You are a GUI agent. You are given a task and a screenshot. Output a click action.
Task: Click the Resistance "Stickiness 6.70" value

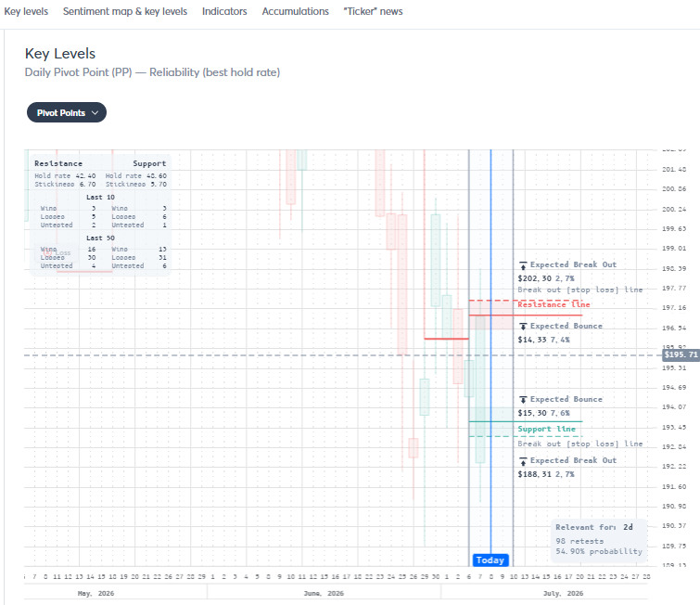[65, 184]
